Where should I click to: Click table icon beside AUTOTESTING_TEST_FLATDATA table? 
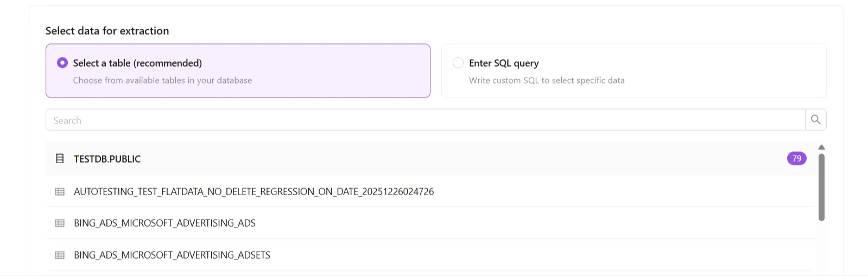60,192
